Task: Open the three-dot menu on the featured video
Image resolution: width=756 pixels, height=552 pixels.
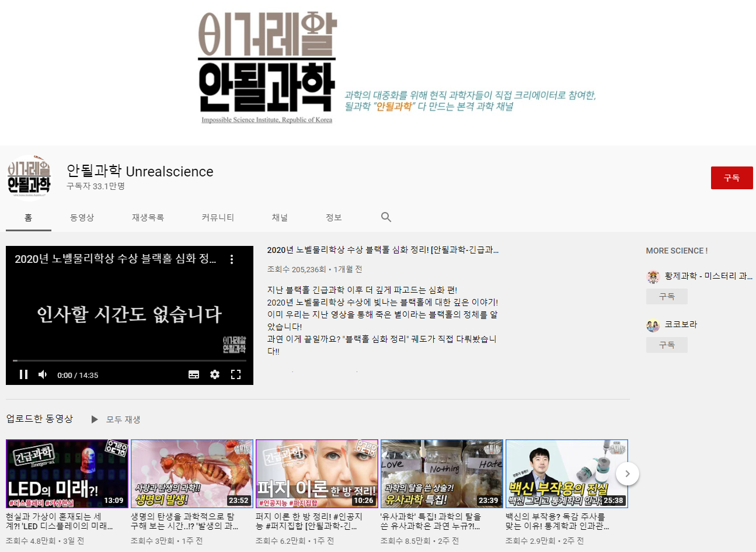Action: 232,259
